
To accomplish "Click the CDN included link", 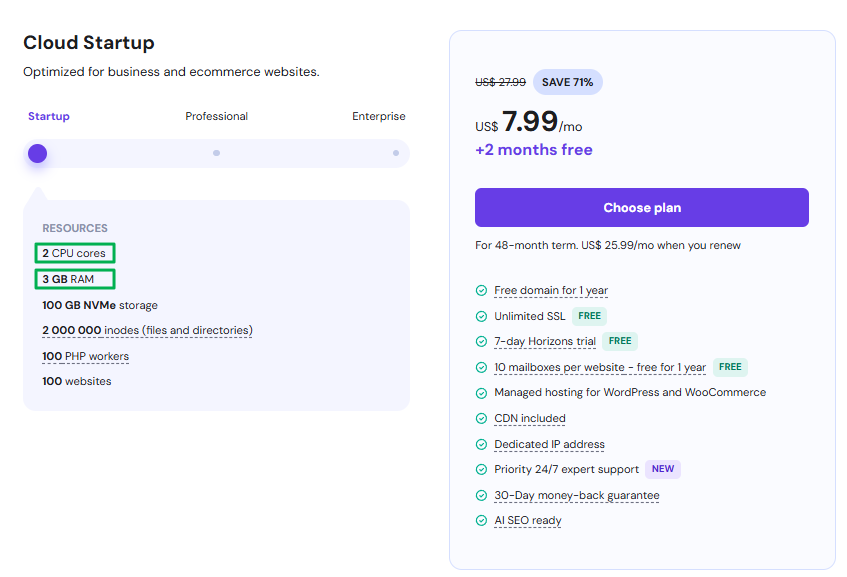I will pyautogui.click(x=529, y=418).
